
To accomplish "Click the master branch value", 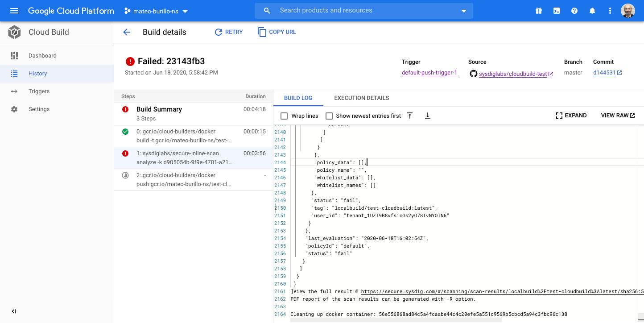I will 573,73.
